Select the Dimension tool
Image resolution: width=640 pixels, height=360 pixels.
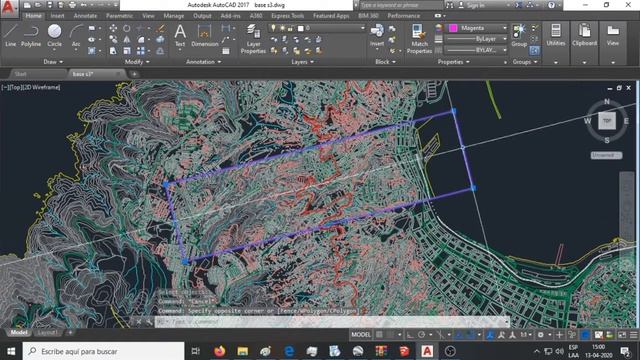(x=204, y=36)
